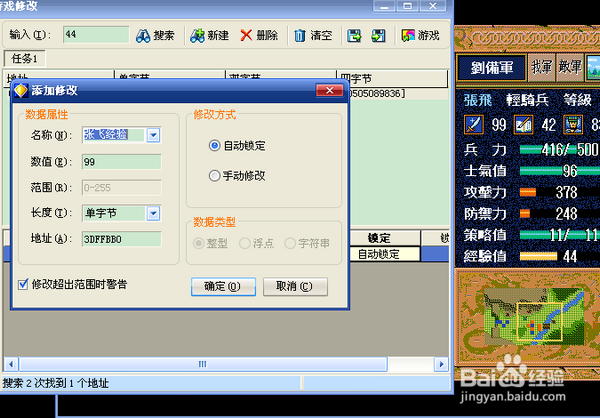Open the 我軍 tab in game

click(x=541, y=68)
